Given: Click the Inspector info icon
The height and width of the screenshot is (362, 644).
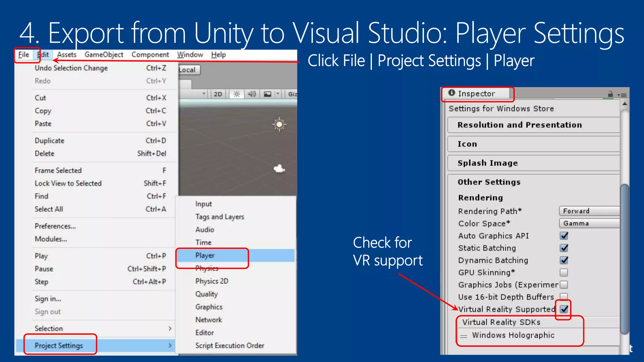Looking at the screenshot, I should (x=452, y=93).
